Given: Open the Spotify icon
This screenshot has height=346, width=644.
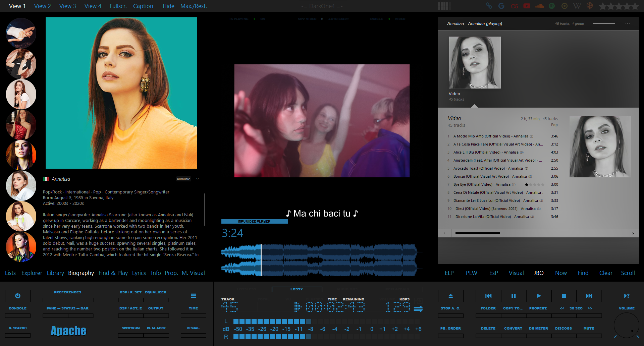Looking at the screenshot, I should coord(552,6).
